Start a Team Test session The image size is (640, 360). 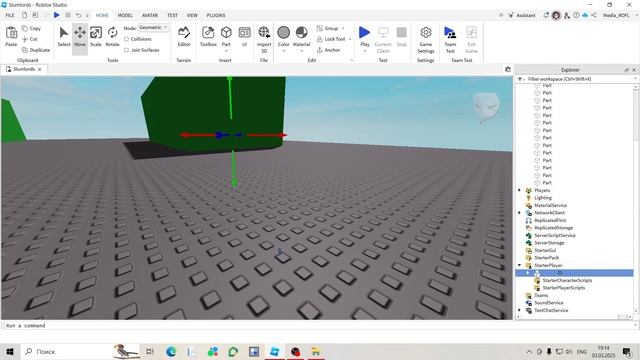pyautogui.click(x=450, y=40)
